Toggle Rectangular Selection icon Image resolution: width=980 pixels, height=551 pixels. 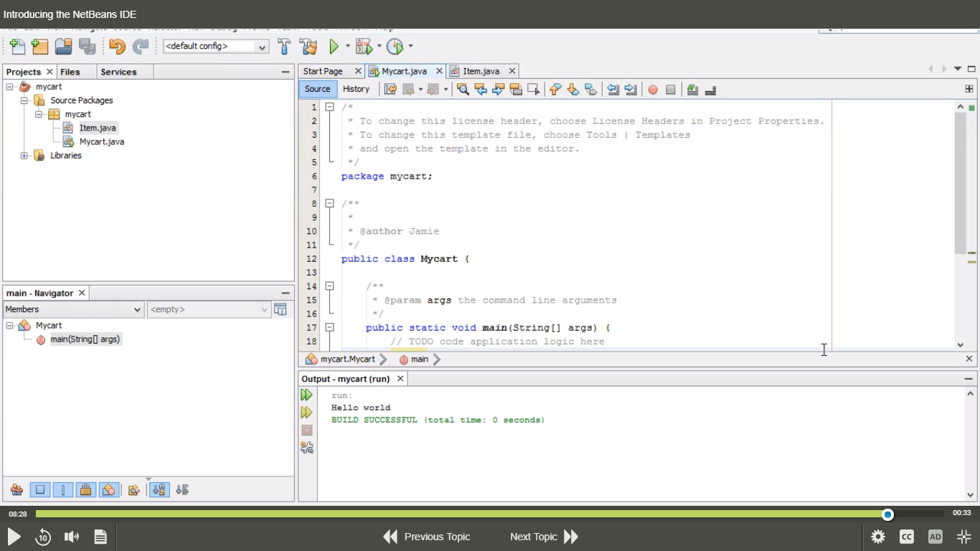tap(533, 90)
